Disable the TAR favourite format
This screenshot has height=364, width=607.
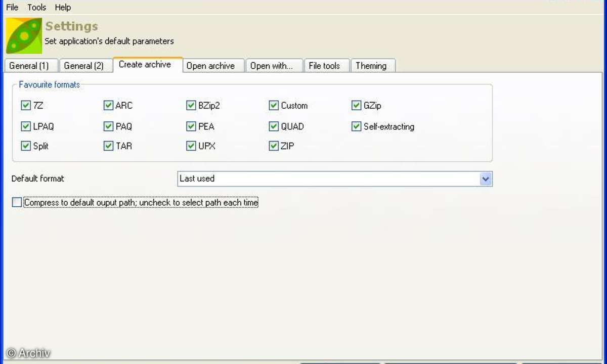[x=108, y=146]
